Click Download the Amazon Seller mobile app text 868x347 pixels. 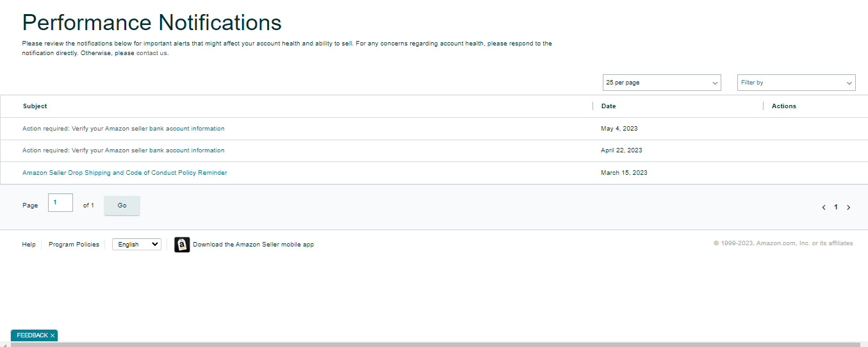[x=253, y=245]
